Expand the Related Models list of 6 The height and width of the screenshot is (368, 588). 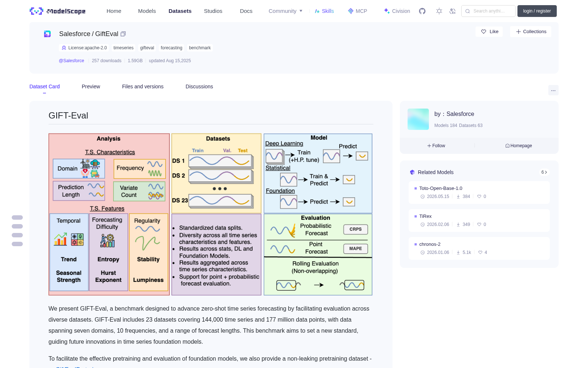pos(544,172)
